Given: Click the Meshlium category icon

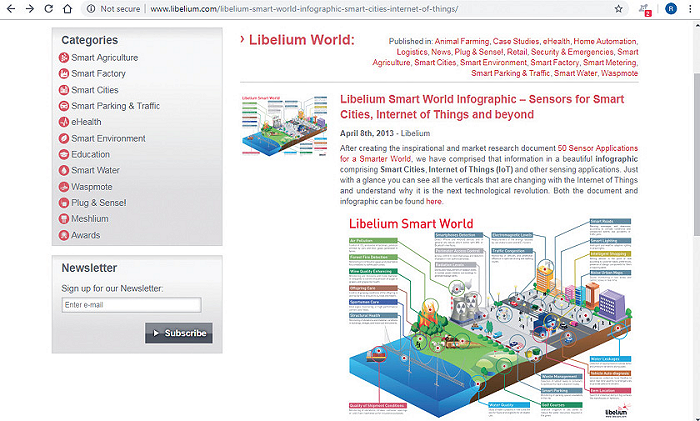Looking at the screenshot, I should 64,219.
